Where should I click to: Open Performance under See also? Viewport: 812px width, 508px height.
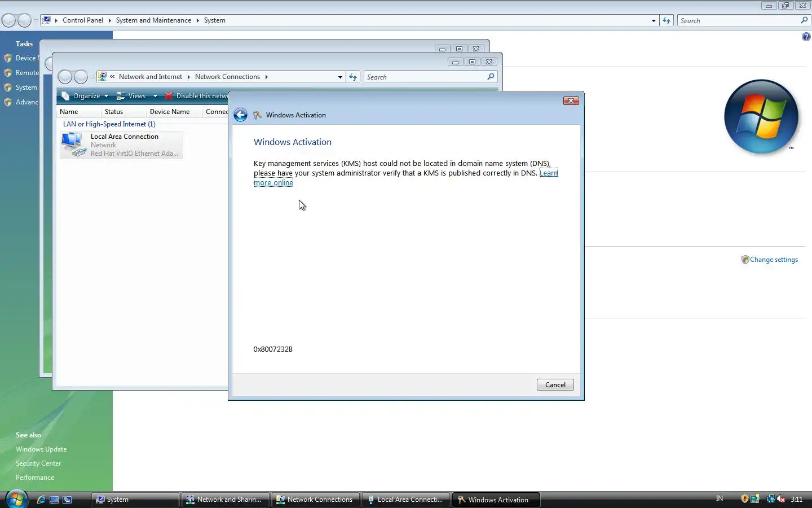tap(35, 478)
